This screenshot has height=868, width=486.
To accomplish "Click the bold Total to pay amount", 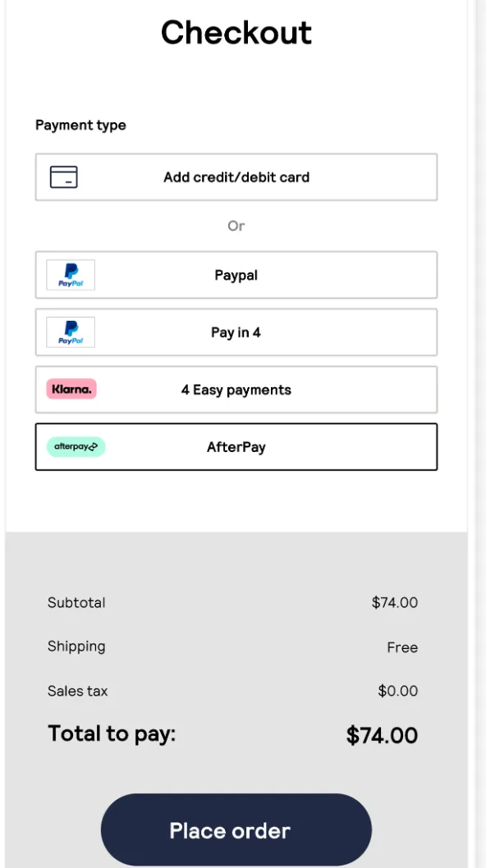I will coord(382,735).
